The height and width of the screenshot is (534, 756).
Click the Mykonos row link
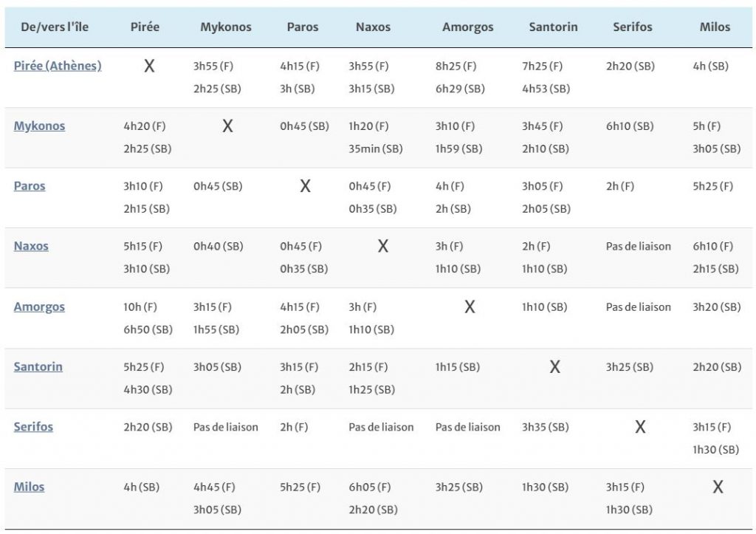point(39,126)
